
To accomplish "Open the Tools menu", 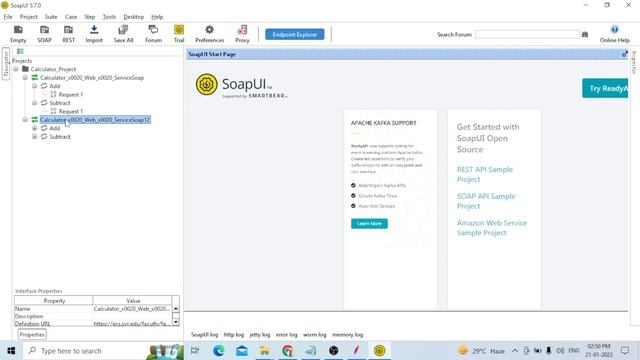I will click(109, 17).
